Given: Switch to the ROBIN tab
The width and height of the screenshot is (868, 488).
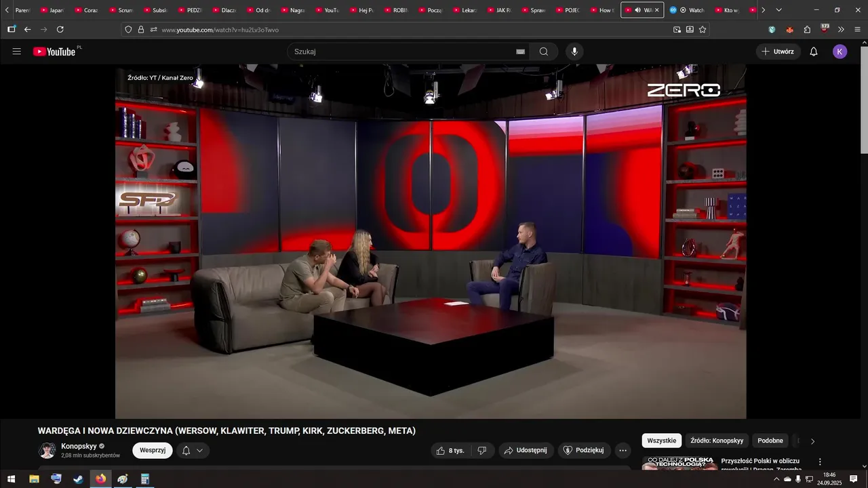Looking at the screenshot, I should click(397, 10).
